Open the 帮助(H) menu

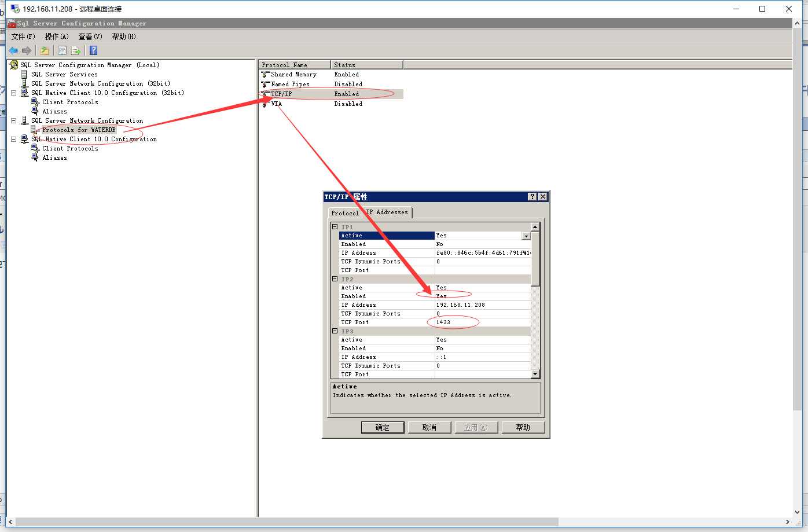(x=124, y=36)
